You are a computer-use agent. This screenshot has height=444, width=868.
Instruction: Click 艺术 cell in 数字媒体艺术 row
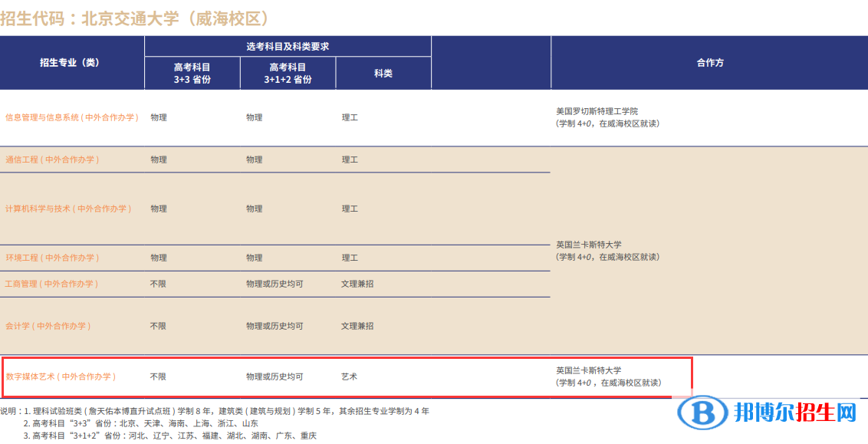pyautogui.click(x=350, y=377)
